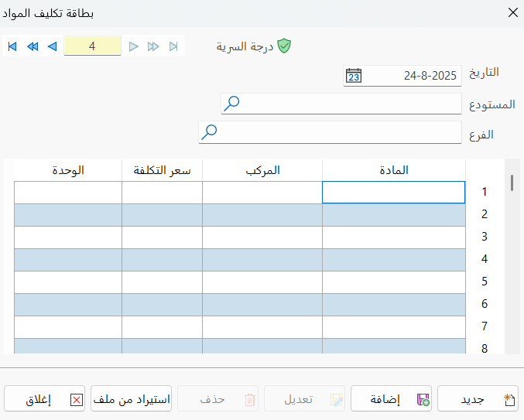524x420 pixels.
Task: Click the تعديل (Edit) button
Action: coord(304,398)
